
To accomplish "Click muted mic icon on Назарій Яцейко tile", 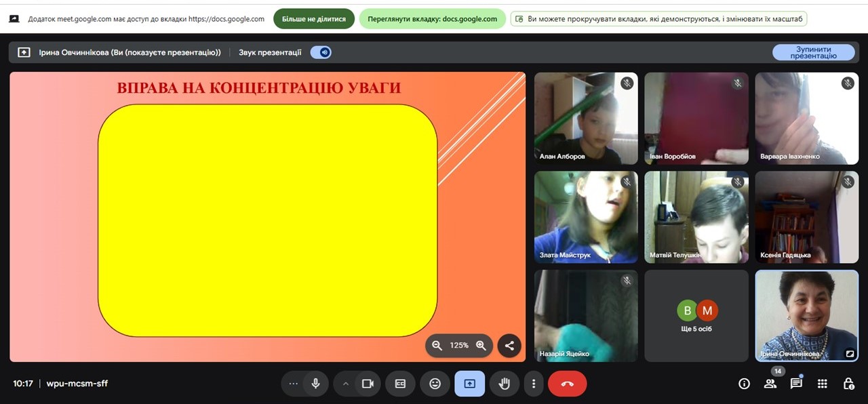I will [627, 281].
